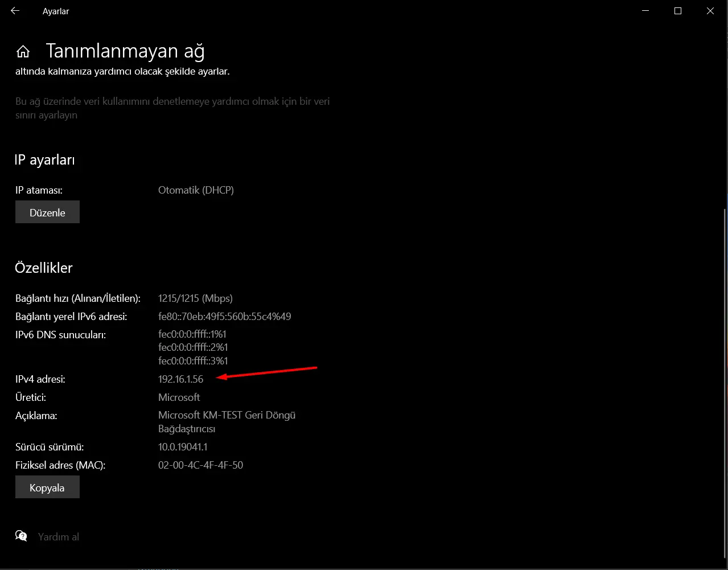The width and height of the screenshot is (728, 570).
Task: Select the MAC address 02-00-4C-4F-4F-50
Action: (200, 465)
